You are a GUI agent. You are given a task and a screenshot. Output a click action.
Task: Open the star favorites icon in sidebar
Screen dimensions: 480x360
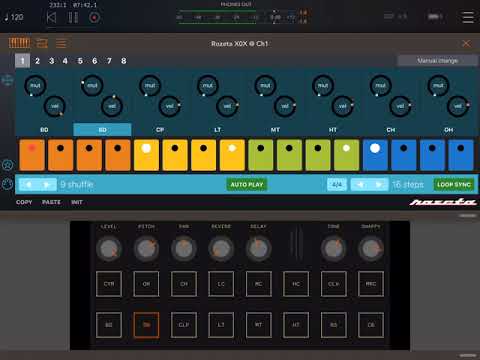[x=7, y=165]
